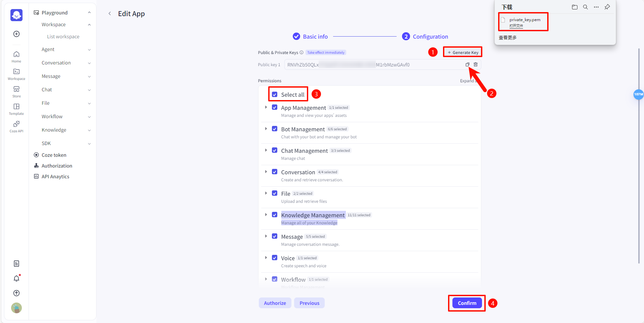Open the Home sidebar icon
This screenshot has width=644, height=323.
[16, 55]
